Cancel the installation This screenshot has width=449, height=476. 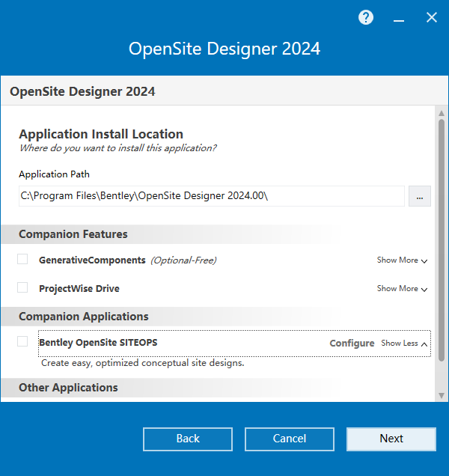tap(290, 439)
